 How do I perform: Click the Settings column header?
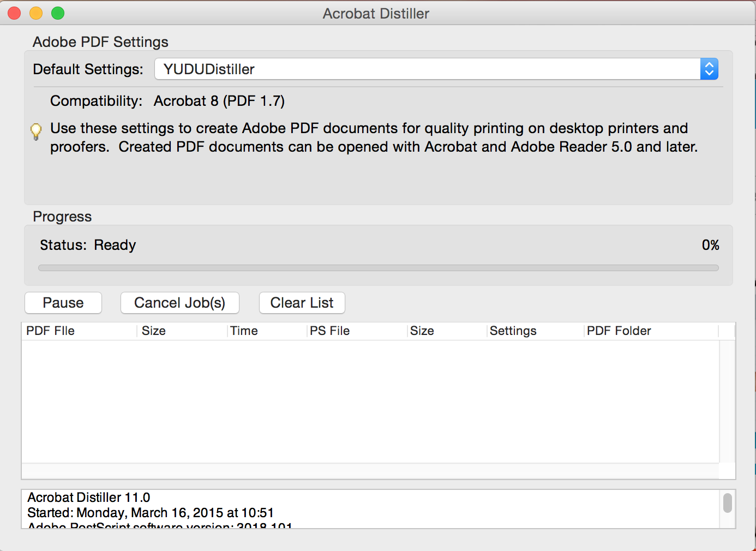click(536, 331)
